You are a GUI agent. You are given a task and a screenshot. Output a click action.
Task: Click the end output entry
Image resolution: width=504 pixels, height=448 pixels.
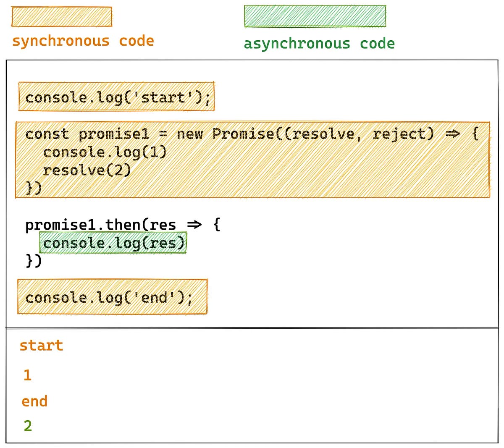[34, 401]
